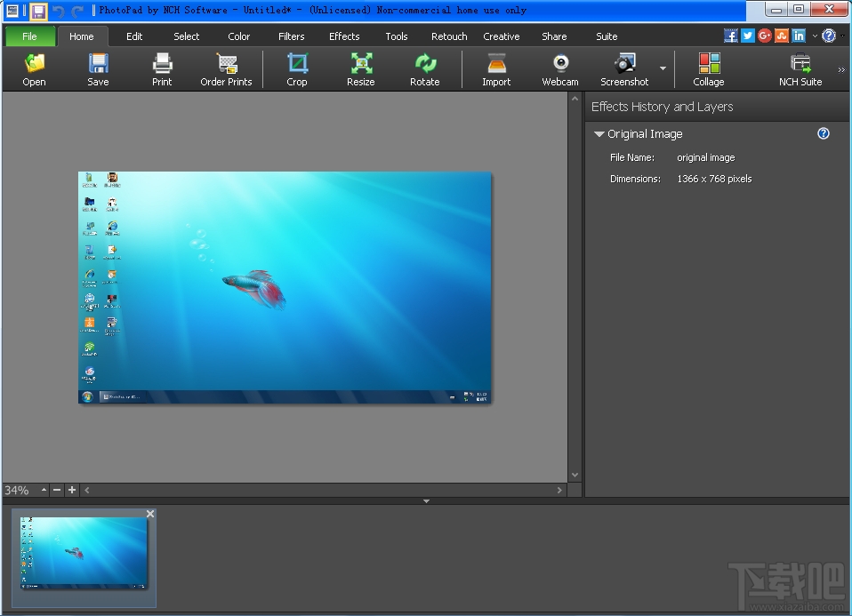Click the help icon in the layers panel

[824, 133]
